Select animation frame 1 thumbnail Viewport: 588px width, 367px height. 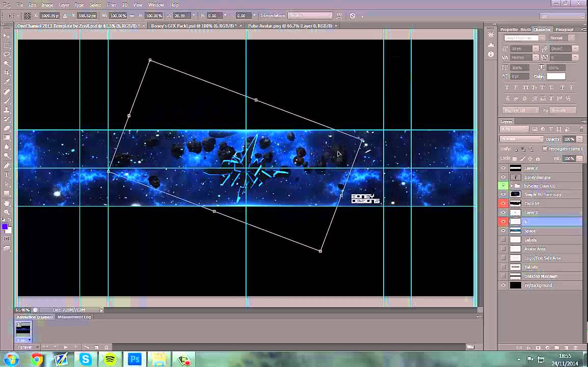(23, 329)
